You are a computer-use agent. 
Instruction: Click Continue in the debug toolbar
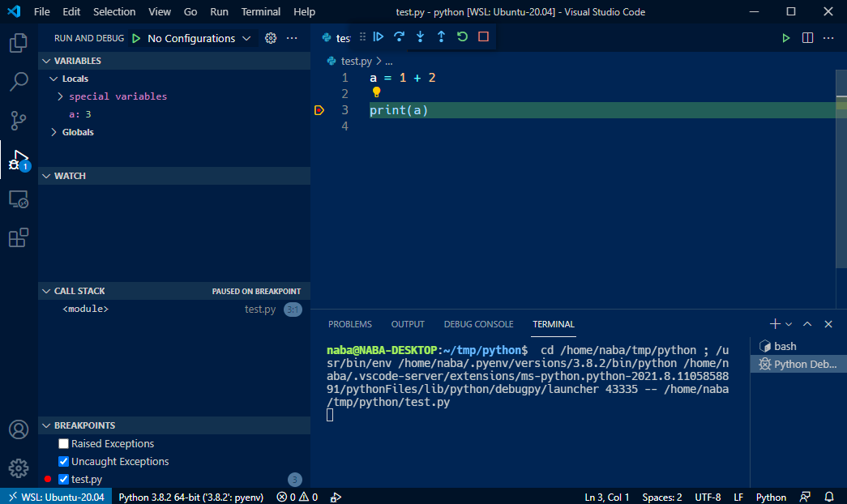click(378, 37)
